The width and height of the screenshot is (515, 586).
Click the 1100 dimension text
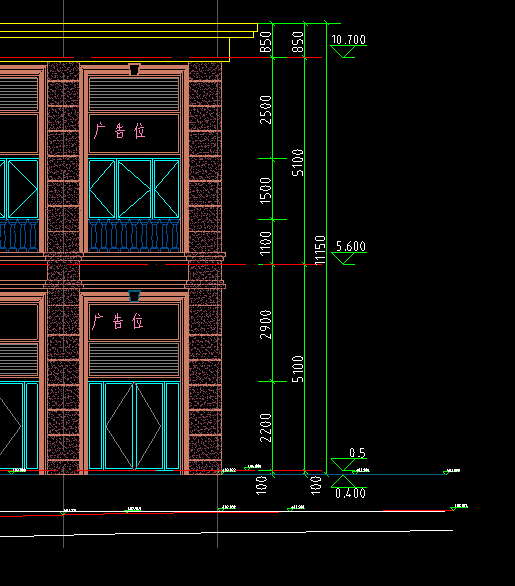266,243
